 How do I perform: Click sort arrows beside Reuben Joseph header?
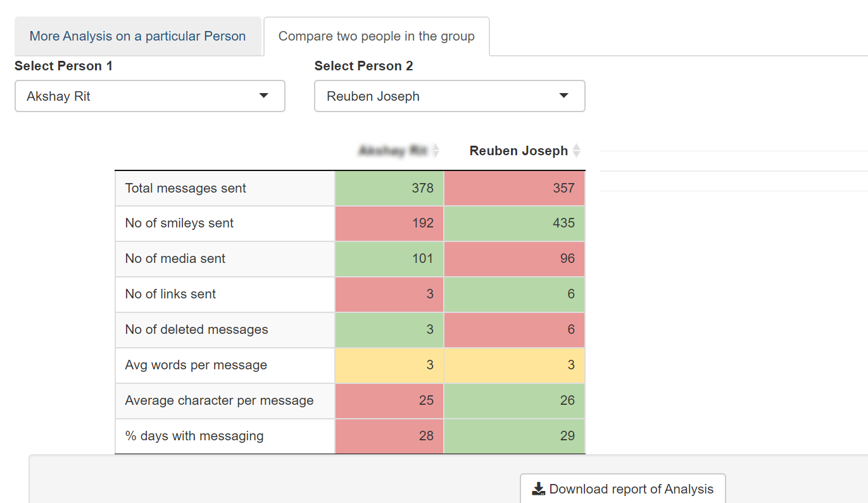coord(576,151)
